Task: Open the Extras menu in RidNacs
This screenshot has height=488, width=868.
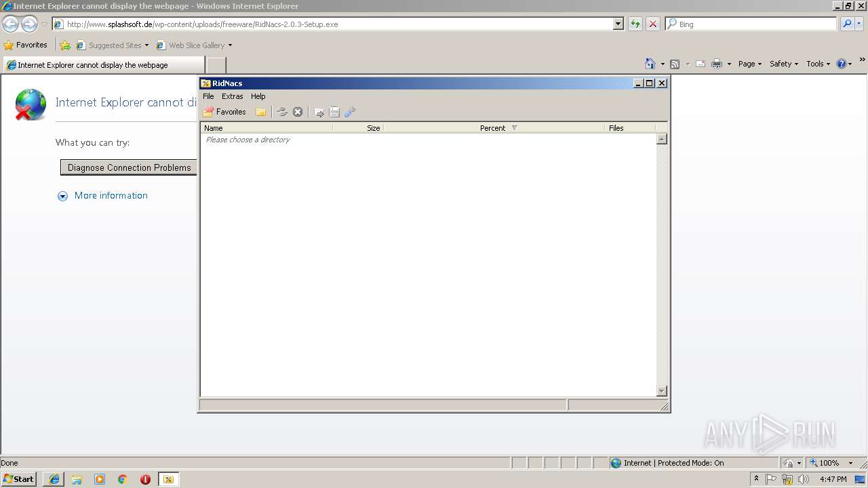Action: (x=232, y=96)
